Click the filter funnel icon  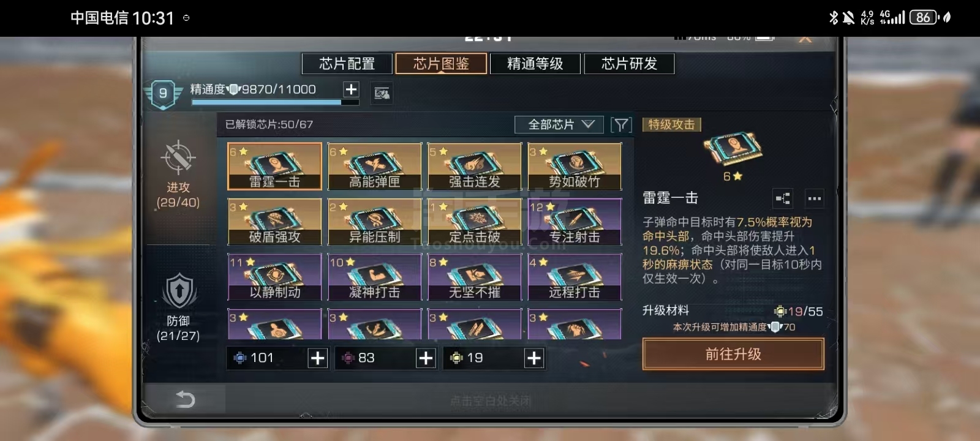[621, 125]
